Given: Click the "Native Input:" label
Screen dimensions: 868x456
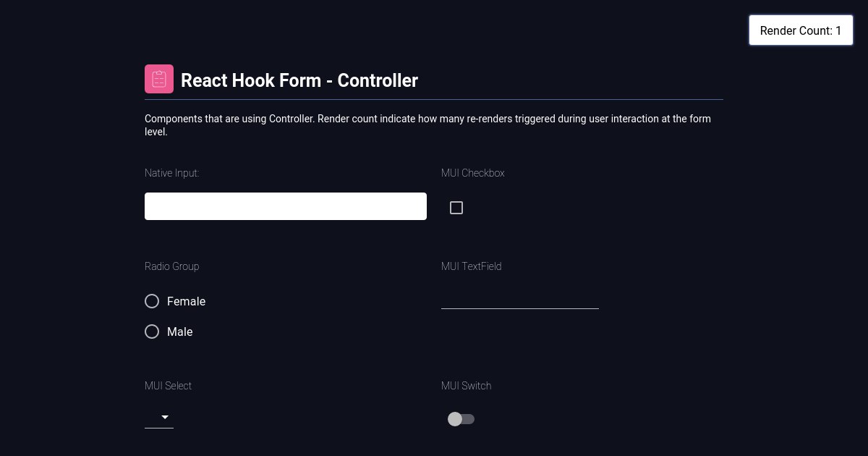Looking at the screenshot, I should pos(172,173).
